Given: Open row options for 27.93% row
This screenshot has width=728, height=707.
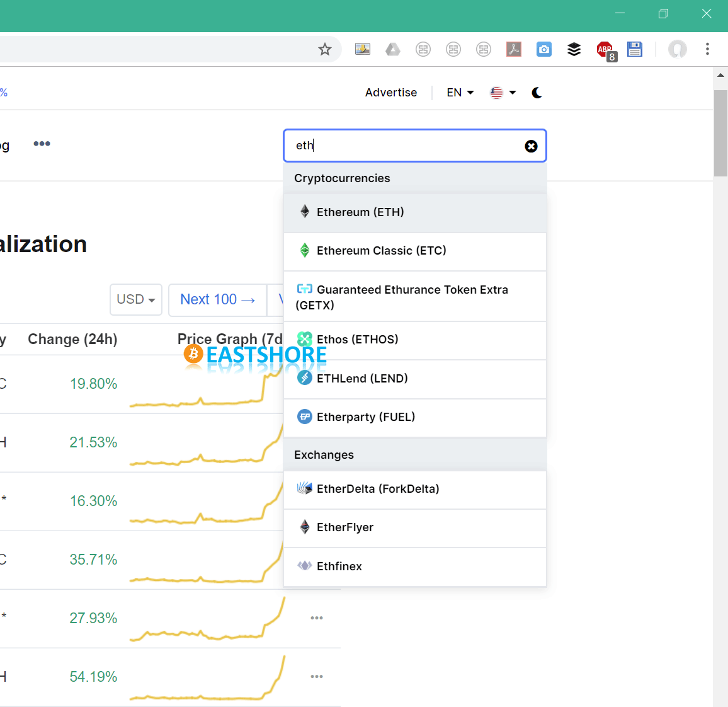Looking at the screenshot, I should (x=317, y=618).
